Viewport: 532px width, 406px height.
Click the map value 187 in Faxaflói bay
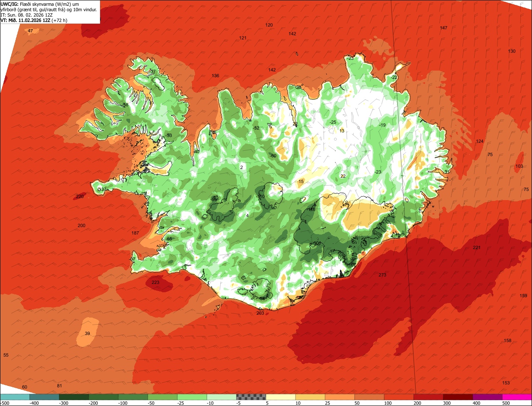pos(135,233)
